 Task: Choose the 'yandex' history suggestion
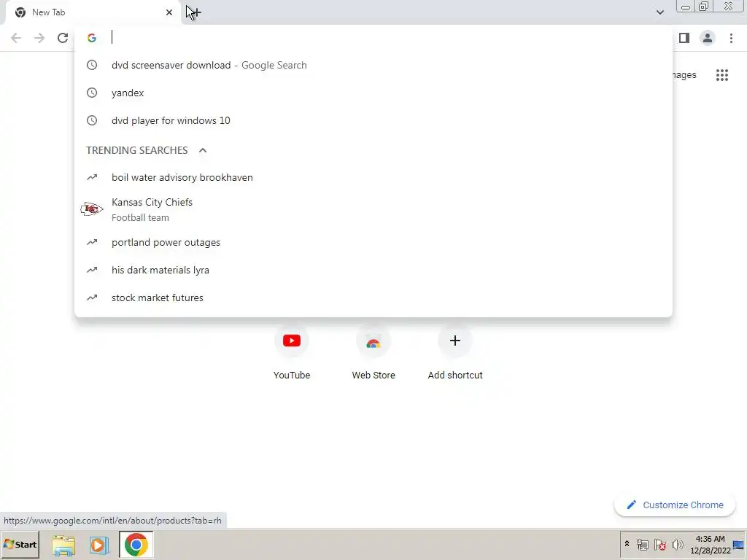373,93
